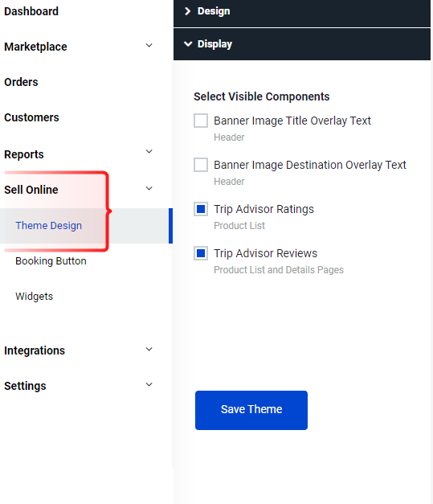Image resolution: width=433 pixels, height=504 pixels.
Task: Uncheck Trip Advisor Ratings checkbox
Action: coord(201,209)
